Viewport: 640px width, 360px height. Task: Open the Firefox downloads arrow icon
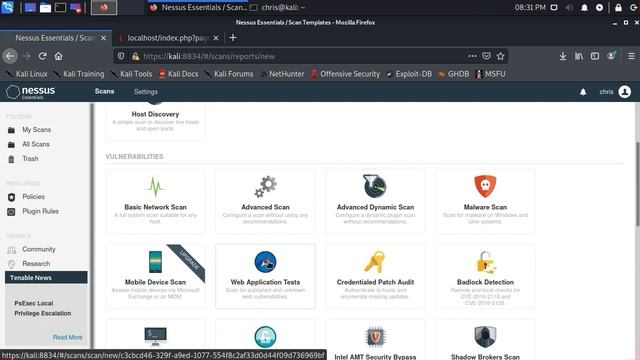pyautogui.click(x=563, y=56)
